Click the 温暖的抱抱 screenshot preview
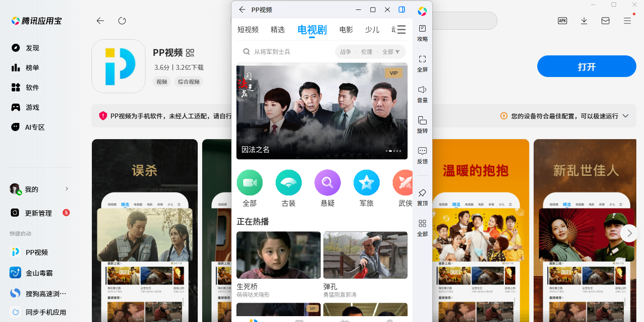The width and height of the screenshot is (644, 322). (481, 231)
